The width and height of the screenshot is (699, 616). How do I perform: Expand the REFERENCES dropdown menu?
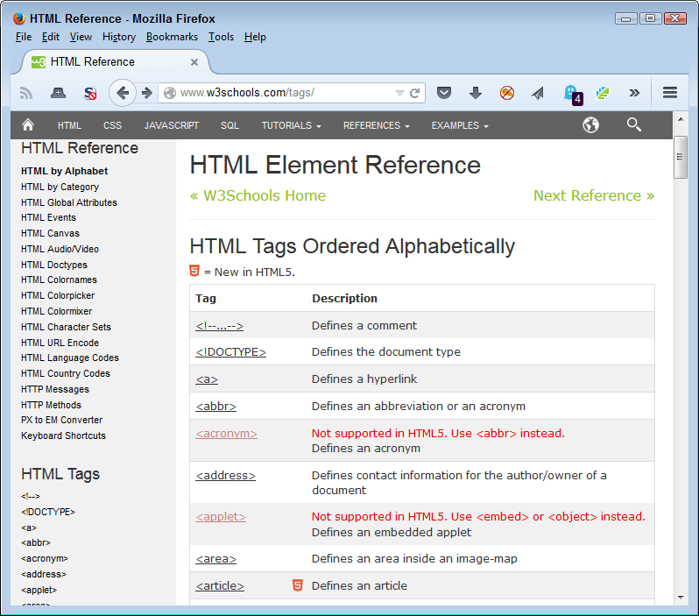[x=376, y=125]
